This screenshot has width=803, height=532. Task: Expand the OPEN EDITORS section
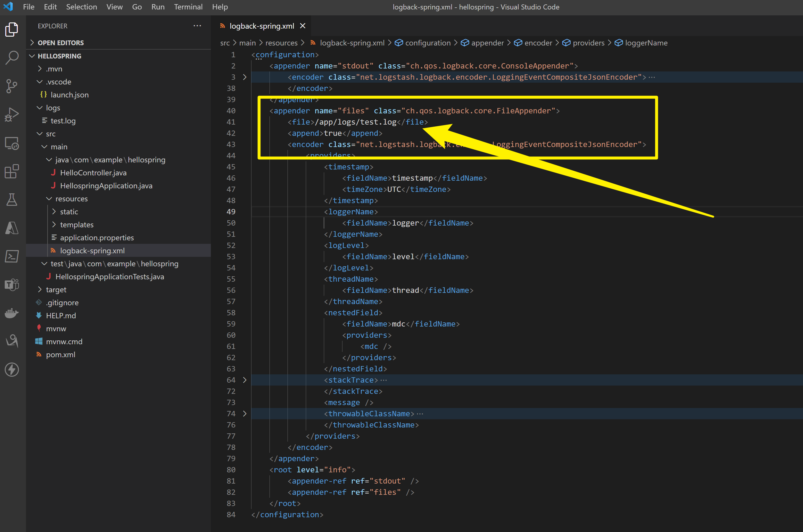pyautogui.click(x=61, y=43)
